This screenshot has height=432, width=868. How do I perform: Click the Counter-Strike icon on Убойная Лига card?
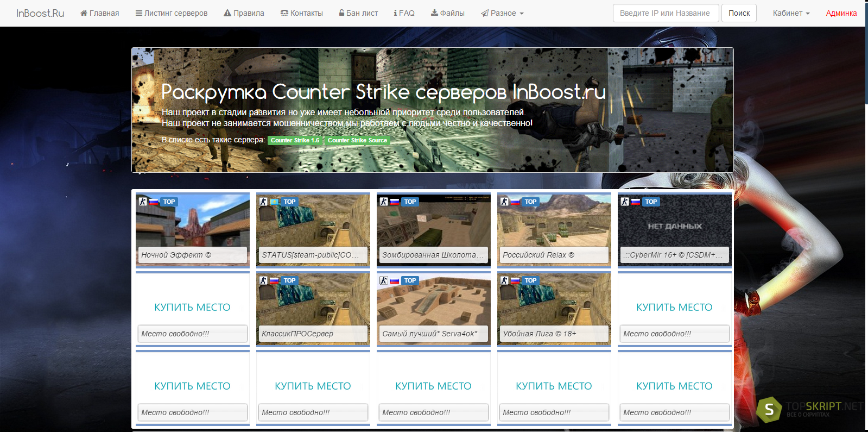point(504,280)
